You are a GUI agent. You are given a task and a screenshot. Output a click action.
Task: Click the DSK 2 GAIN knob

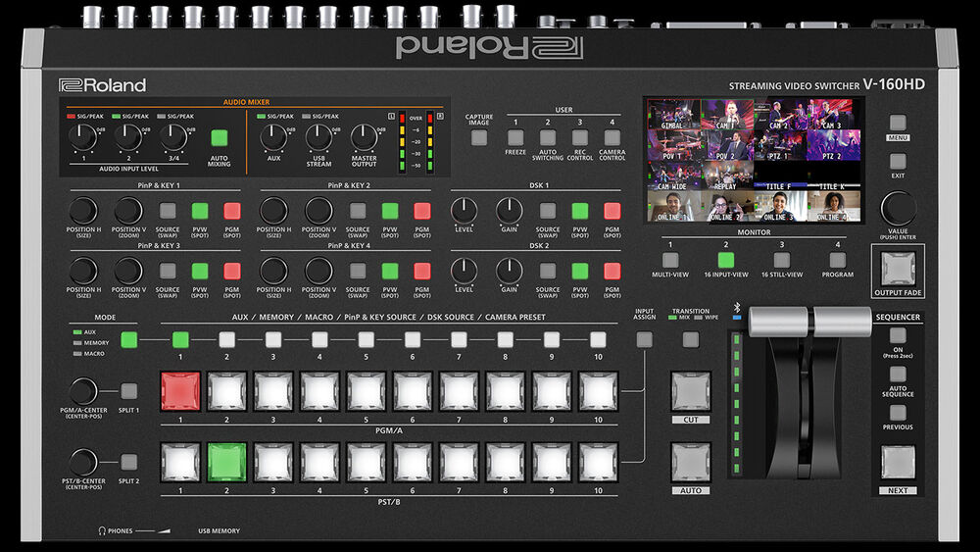point(510,271)
